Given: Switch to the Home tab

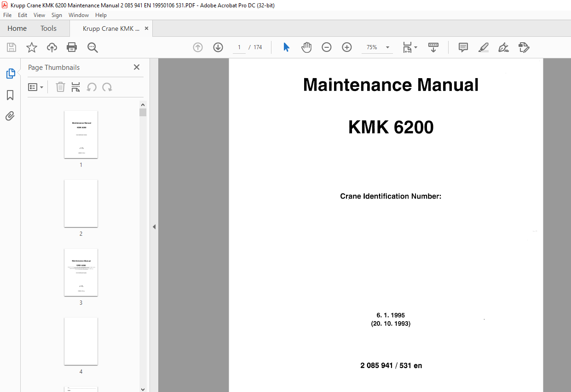Looking at the screenshot, I should point(17,28).
